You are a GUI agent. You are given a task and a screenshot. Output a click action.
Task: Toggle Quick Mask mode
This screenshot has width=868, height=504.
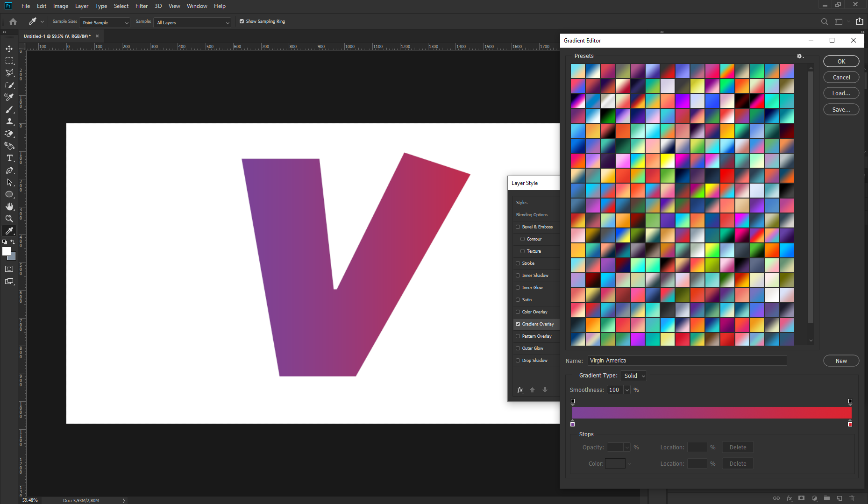[x=9, y=269]
